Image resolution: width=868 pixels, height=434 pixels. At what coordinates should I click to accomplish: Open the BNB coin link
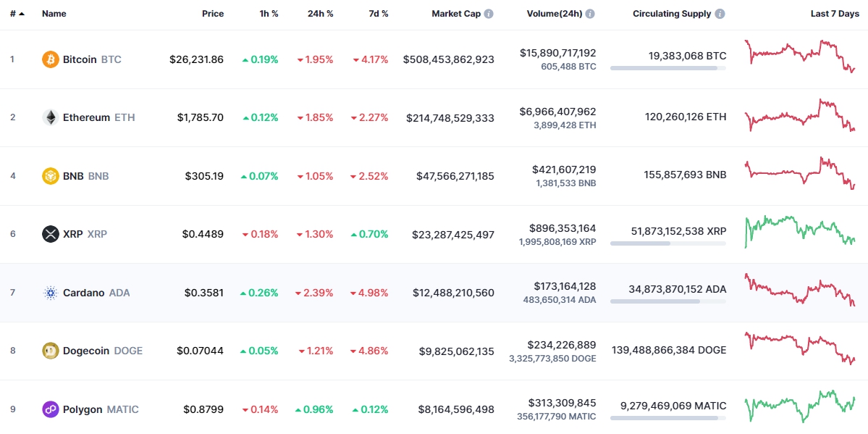(75, 176)
